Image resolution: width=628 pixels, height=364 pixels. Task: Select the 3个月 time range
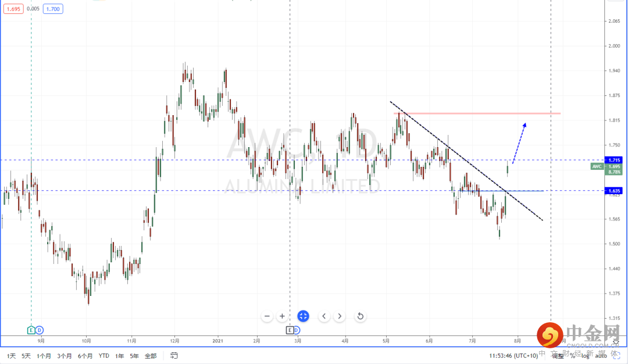65,356
